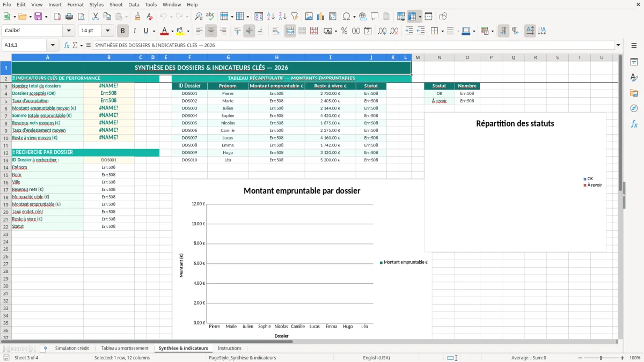Toggle Bold formatting
This screenshot has width=644, height=362.
point(123,31)
